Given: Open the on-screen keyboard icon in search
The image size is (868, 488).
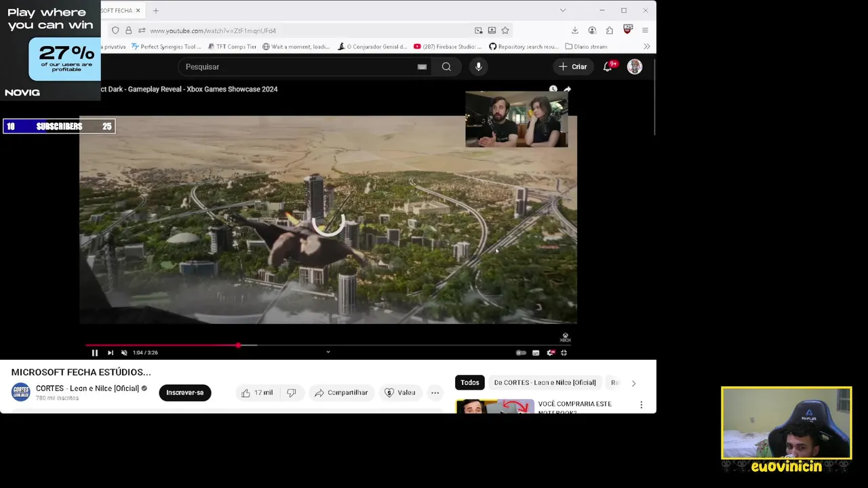Looking at the screenshot, I should tap(422, 66).
